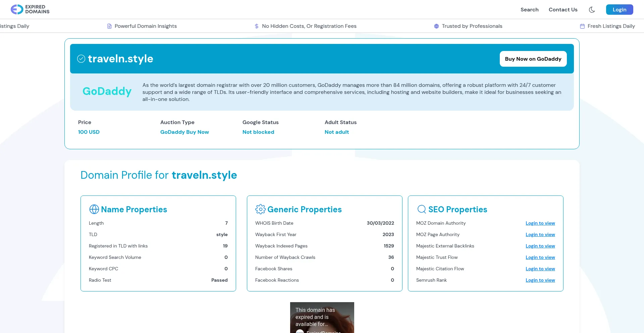This screenshot has width=644, height=333.
Task: Click the Keyword CPC label
Action: [x=103, y=269]
